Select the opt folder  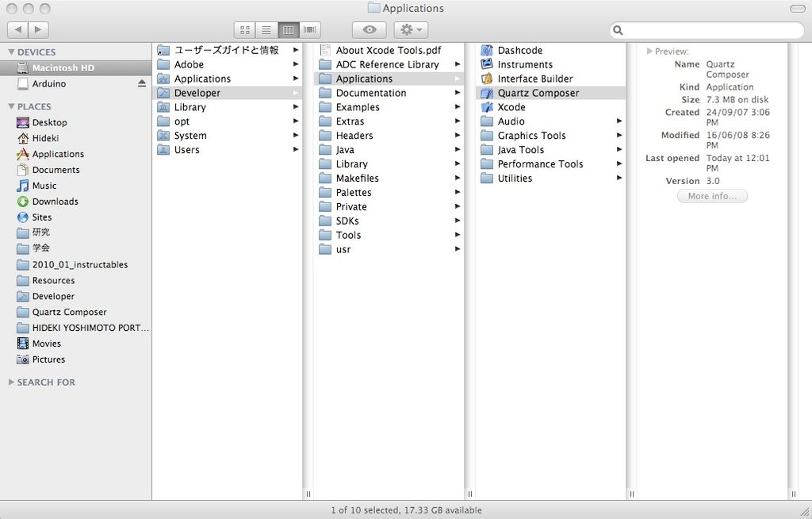(x=228, y=121)
